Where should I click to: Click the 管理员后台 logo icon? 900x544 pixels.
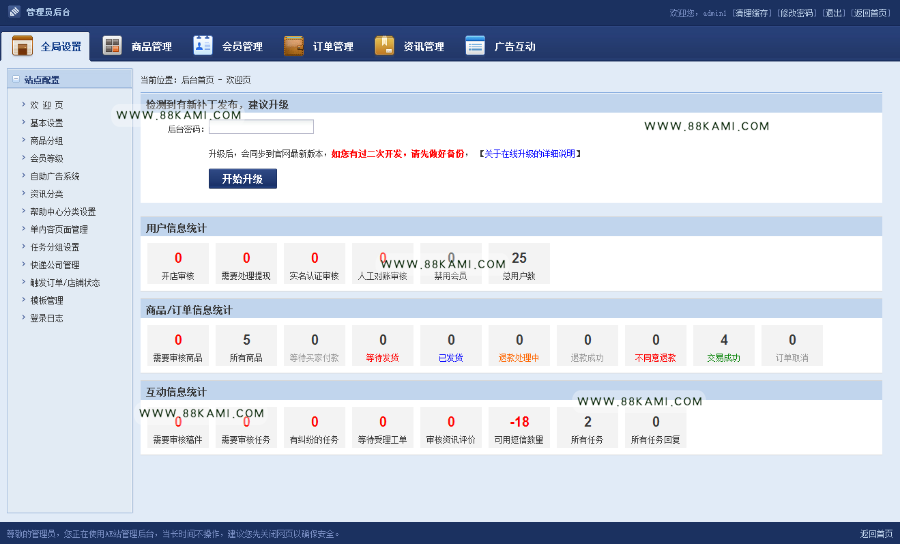pos(14,11)
